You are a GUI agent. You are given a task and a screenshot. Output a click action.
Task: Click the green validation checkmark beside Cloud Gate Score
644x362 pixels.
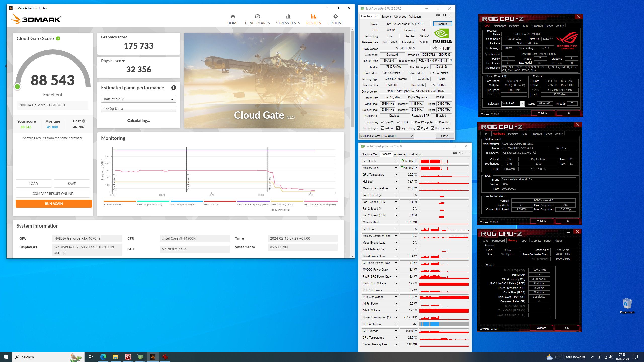[58, 38]
